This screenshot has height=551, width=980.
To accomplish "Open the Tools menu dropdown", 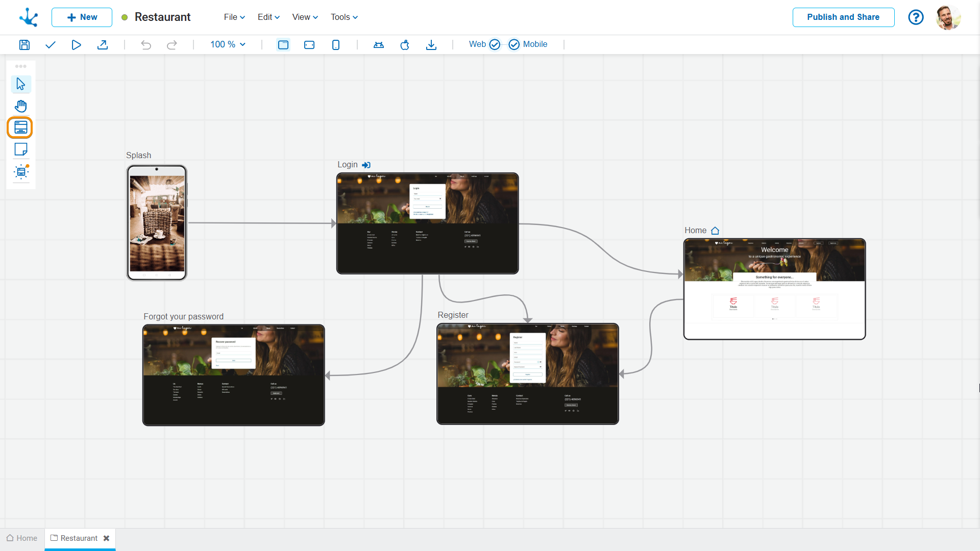I will click(344, 17).
